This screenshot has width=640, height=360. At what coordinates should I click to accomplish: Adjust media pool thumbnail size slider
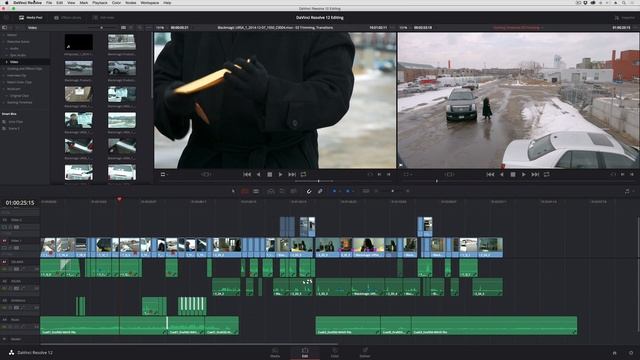[102, 27]
